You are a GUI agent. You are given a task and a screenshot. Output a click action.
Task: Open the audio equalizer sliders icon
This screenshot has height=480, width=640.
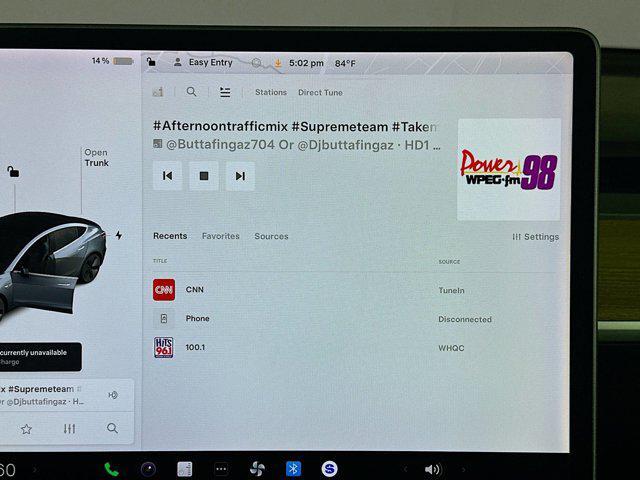[x=69, y=429]
